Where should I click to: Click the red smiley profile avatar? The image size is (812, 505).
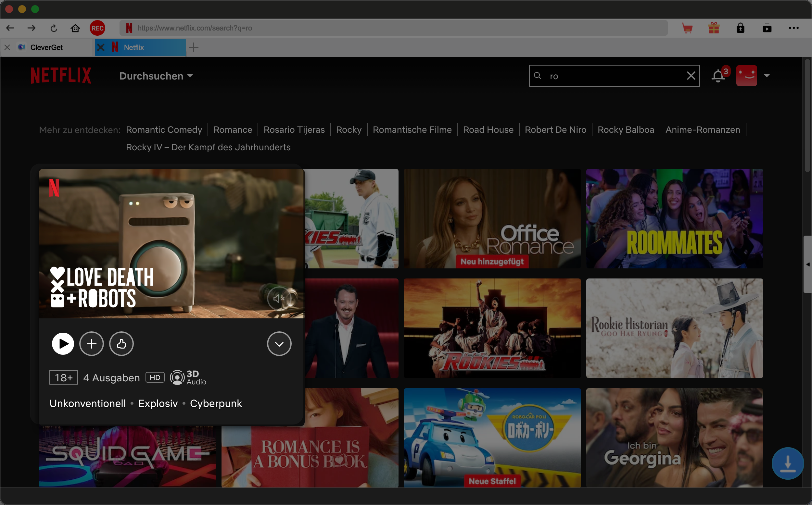click(746, 76)
